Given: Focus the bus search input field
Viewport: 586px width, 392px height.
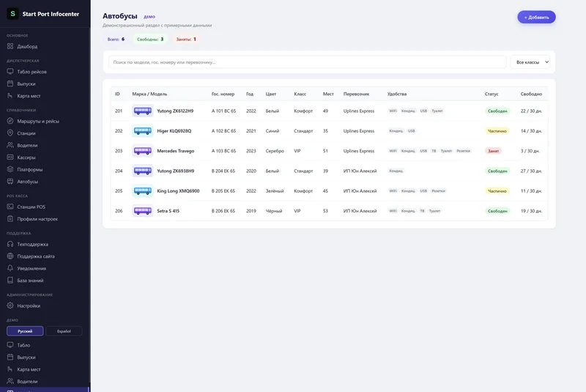Looking at the screenshot, I should (x=307, y=62).
